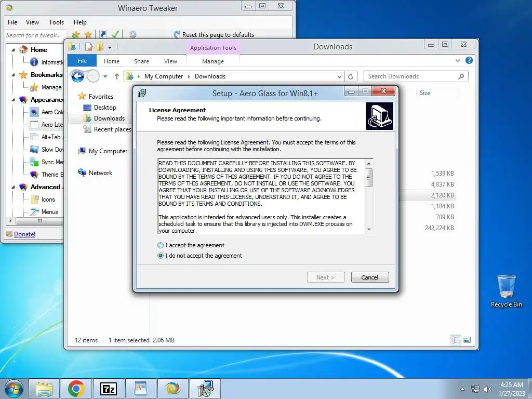Click the disabled Next button in Setup
This screenshot has width=532, height=399.
pyautogui.click(x=326, y=277)
